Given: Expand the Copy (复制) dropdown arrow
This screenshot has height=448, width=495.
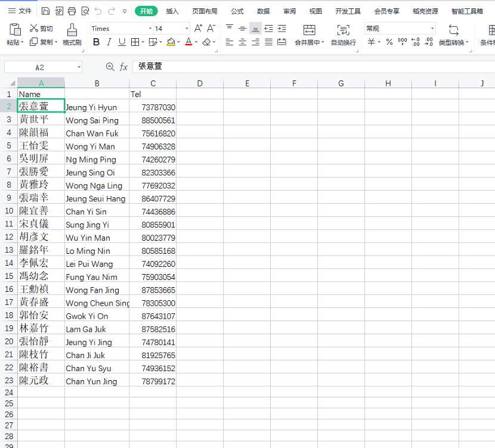Looking at the screenshot, I should tap(56, 42).
